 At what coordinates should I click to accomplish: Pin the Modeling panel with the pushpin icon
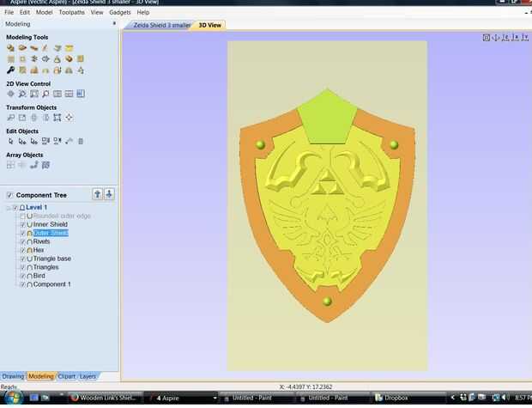pyautogui.click(x=114, y=23)
